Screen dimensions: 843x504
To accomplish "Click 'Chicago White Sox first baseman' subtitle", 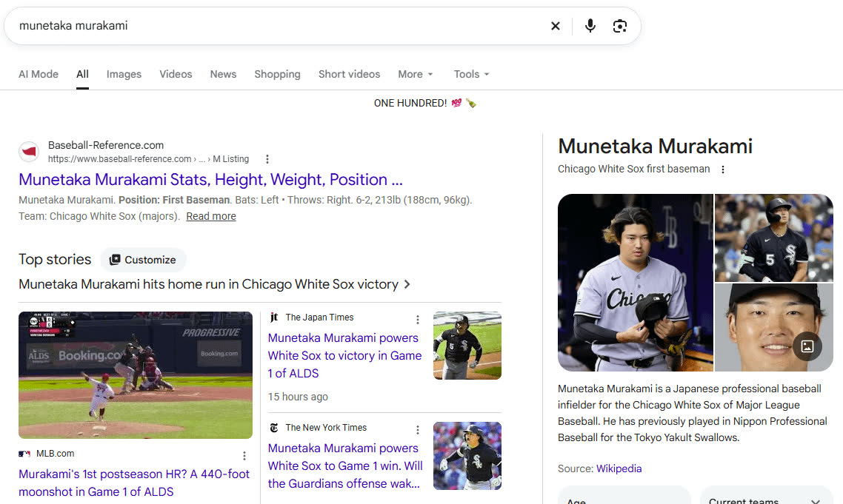I will coord(634,169).
